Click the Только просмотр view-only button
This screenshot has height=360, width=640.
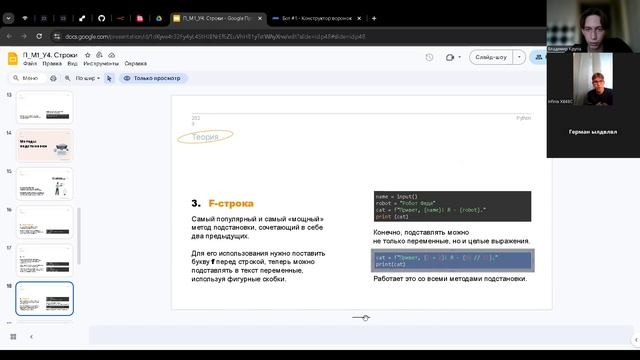point(153,78)
